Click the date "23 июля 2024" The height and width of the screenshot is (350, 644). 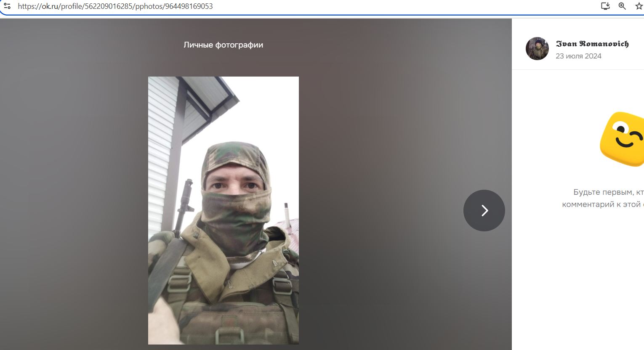tap(578, 56)
